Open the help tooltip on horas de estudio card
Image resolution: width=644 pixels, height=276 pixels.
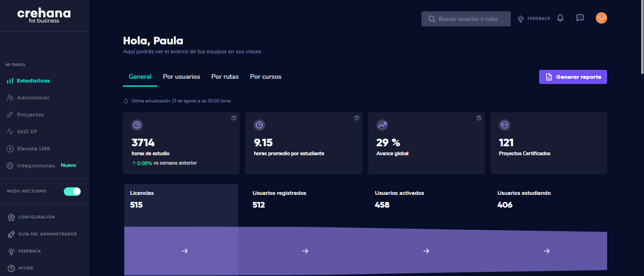[x=233, y=118]
